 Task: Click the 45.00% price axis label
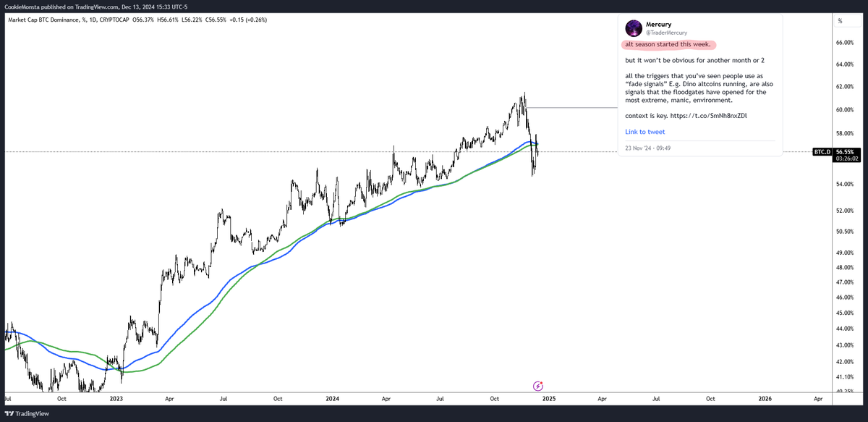[845, 313]
